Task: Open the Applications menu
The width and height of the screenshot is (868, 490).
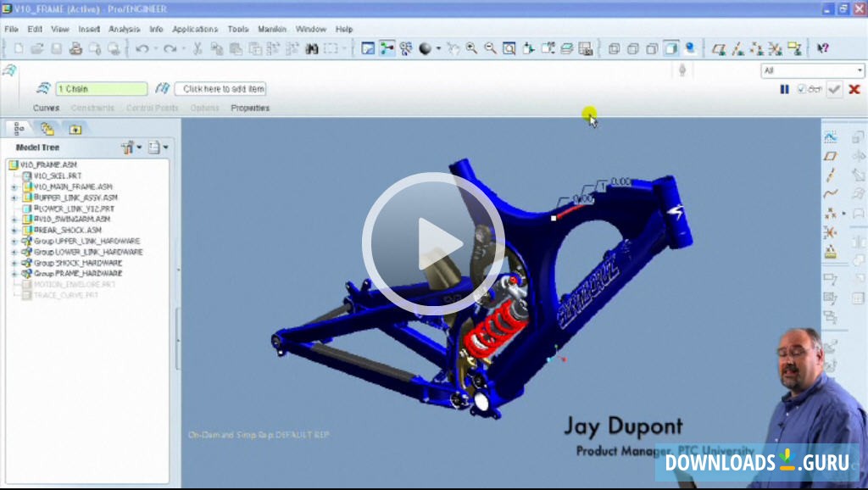Action: pyautogui.click(x=195, y=29)
